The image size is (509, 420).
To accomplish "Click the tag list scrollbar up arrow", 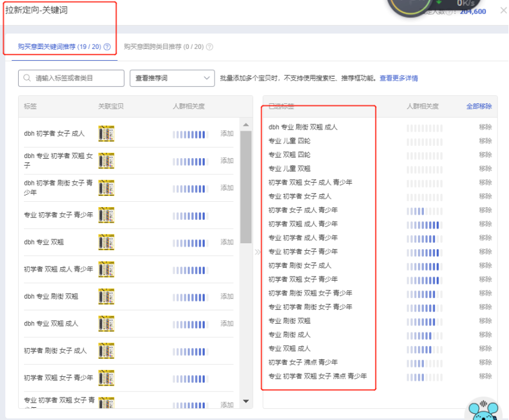I will tap(246, 125).
